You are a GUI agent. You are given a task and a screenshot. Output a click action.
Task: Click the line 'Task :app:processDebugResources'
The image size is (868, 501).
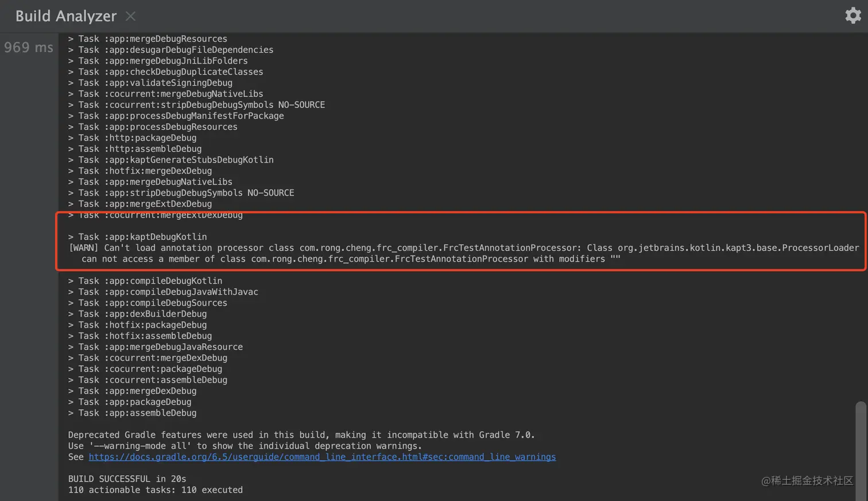(x=153, y=127)
